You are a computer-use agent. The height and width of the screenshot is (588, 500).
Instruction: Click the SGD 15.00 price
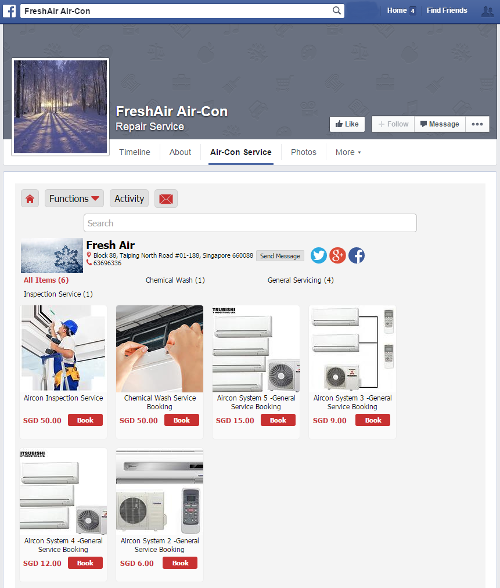pos(235,420)
